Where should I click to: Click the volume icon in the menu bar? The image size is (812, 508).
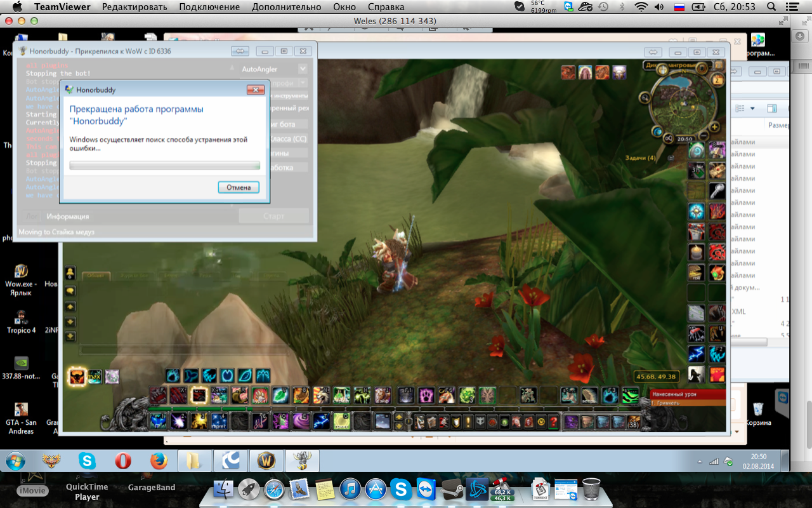tap(659, 7)
